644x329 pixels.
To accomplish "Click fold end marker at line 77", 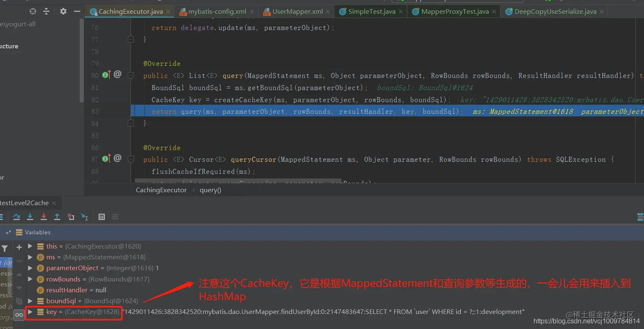I will 131,39.
